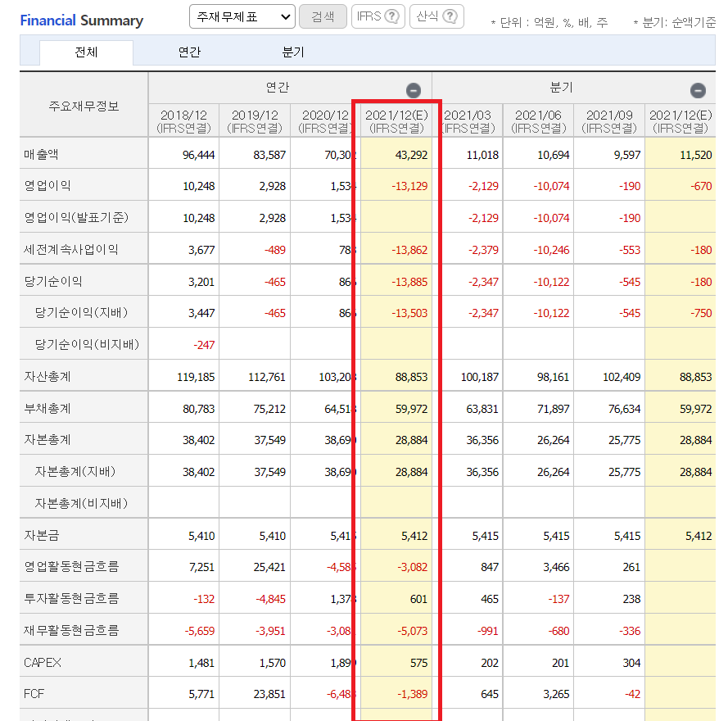Screen dimensions: 728x721
Task: Click the -4,845 investing cash flow value
Action: 271,599
